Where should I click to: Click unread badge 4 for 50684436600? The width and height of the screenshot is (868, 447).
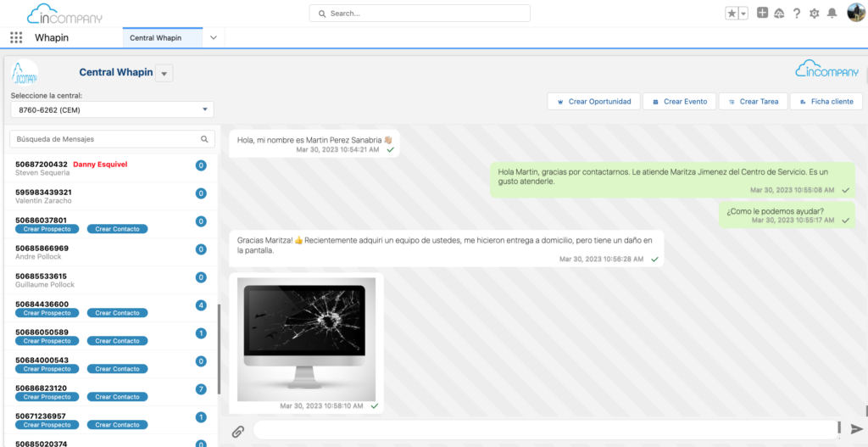click(x=202, y=305)
